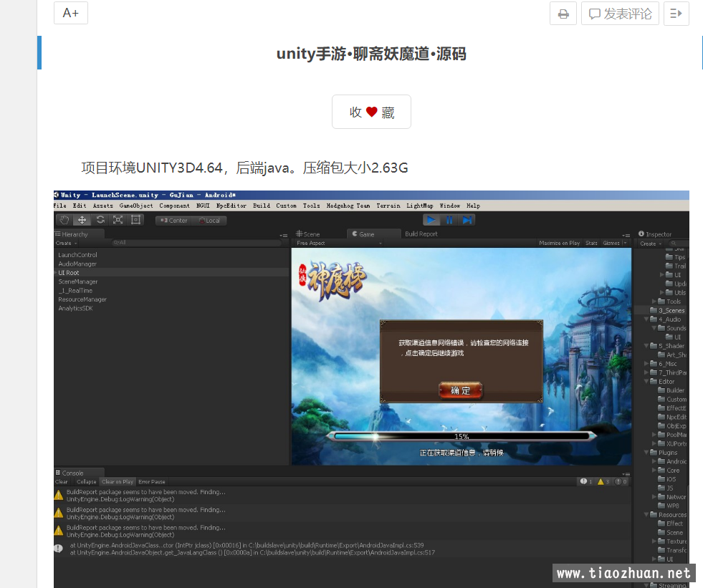Open the Free Aspect dropdown
The width and height of the screenshot is (703, 588).
point(339,244)
